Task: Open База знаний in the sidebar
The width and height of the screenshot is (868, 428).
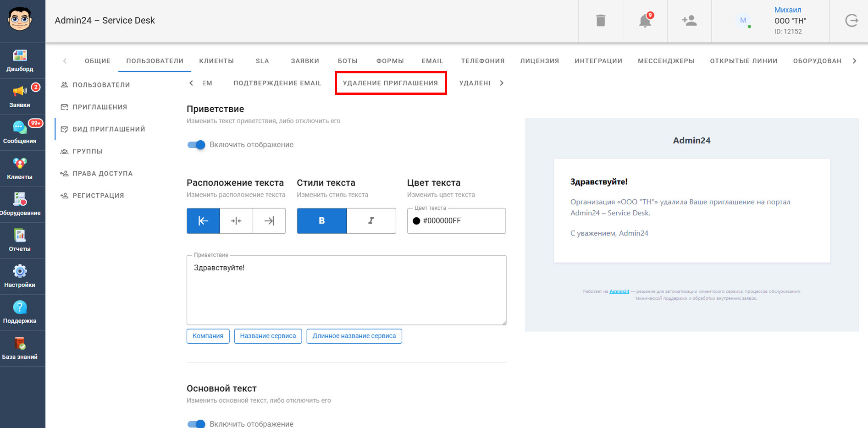Action: coord(20,348)
